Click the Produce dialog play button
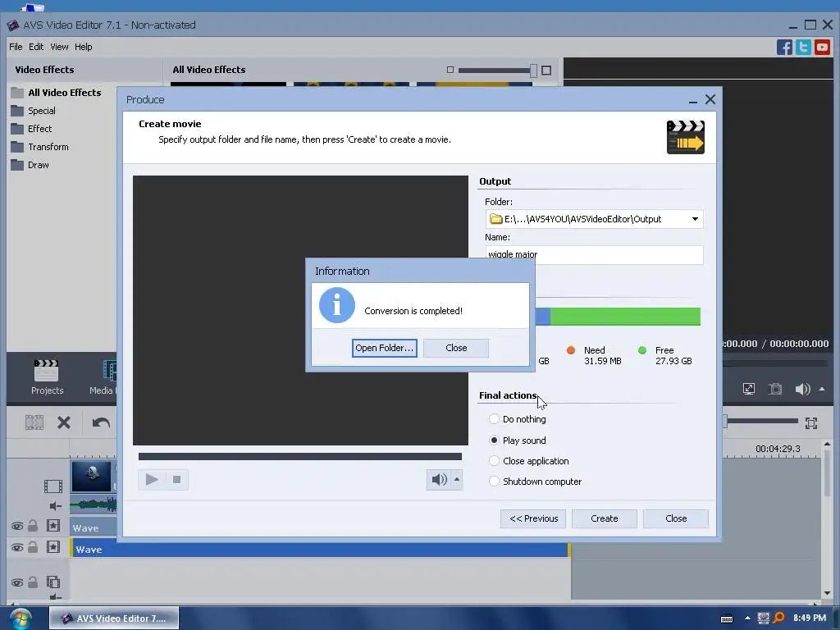840x630 pixels. click(152, 479)
